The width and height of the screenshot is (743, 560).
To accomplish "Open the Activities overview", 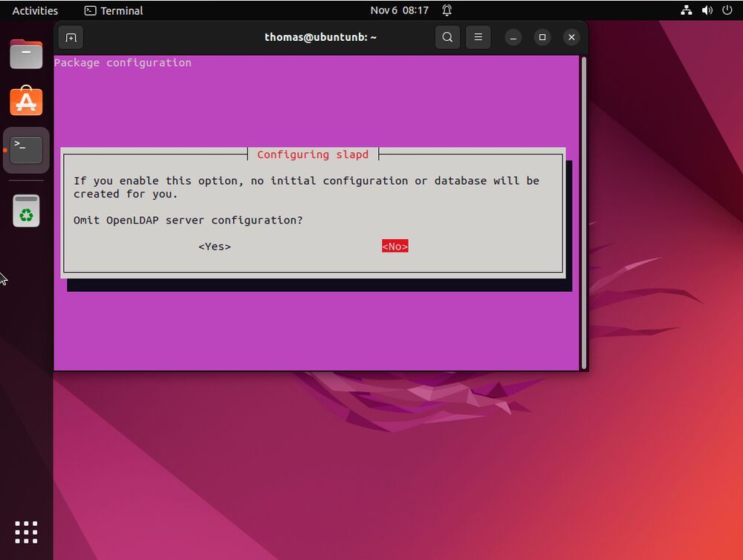I will 35,10.
